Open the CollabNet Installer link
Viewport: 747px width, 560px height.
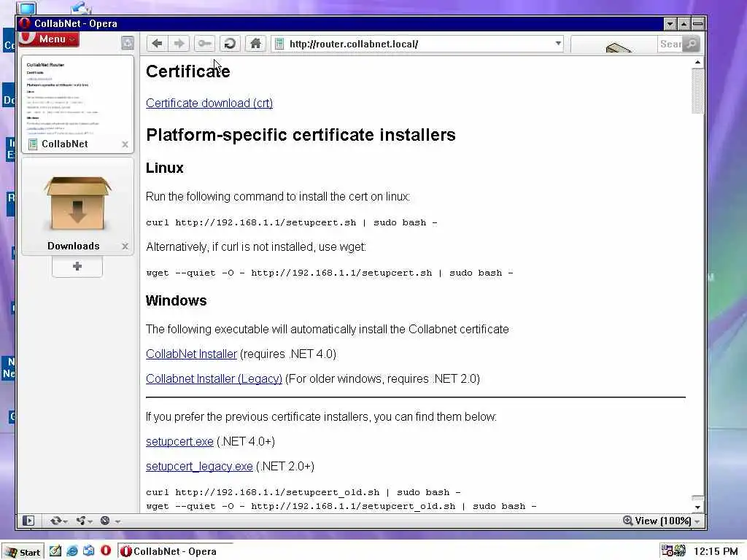pyautogui.click(x=192, y=354)
